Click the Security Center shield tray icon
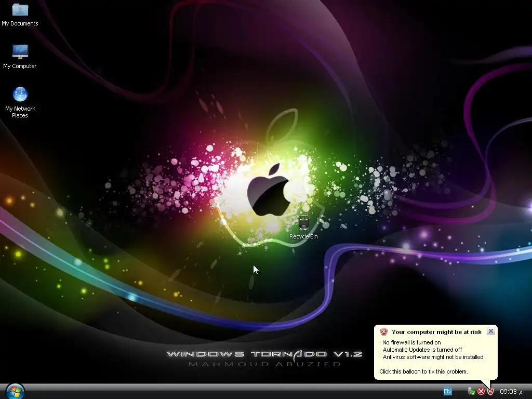The width and height of the screenshot is (532, 399). pos(490,392)
